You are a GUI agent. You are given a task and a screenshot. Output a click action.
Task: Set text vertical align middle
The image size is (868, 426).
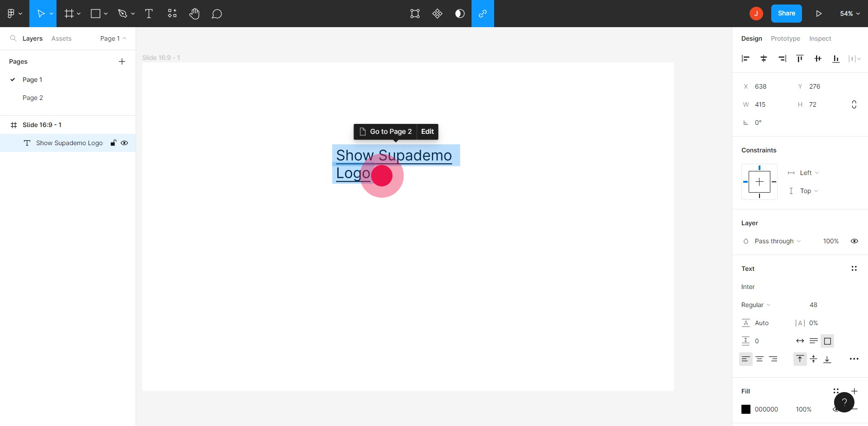pos(814,359)
